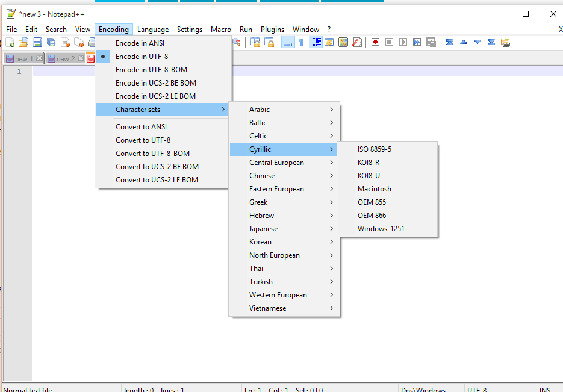Click the blue jump-to-last arrow icon
This screenshot has width=563, height=392.
tap(491, 42)
